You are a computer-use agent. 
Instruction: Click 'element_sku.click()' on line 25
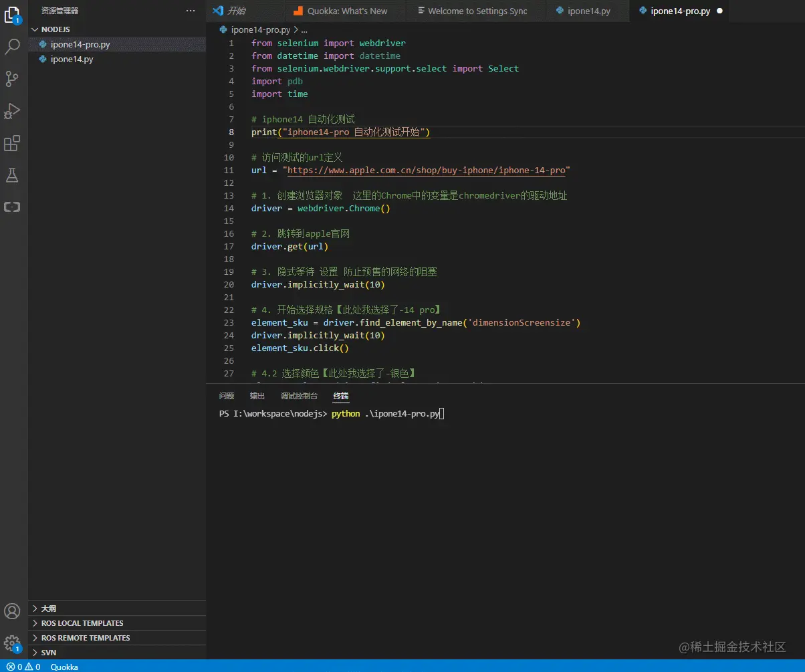[300, 348]
